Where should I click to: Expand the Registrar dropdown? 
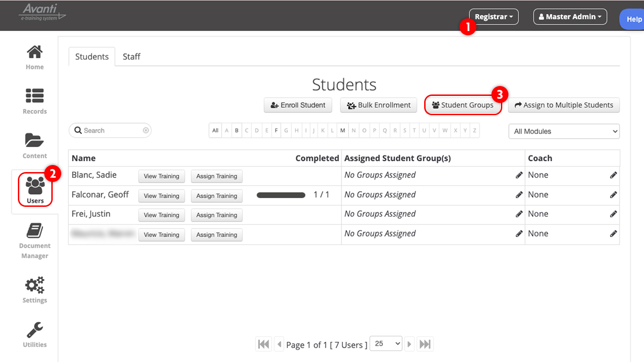click(494, 17)
